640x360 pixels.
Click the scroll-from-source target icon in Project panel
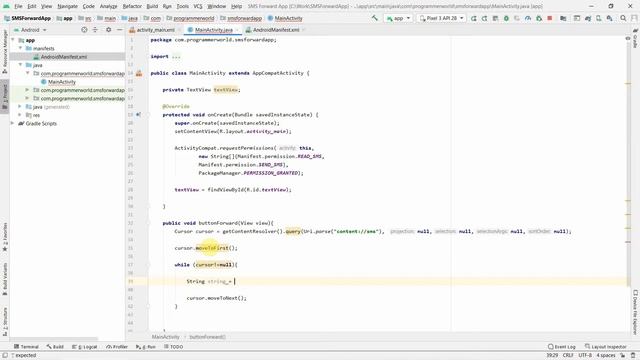(x=84, y=30)
